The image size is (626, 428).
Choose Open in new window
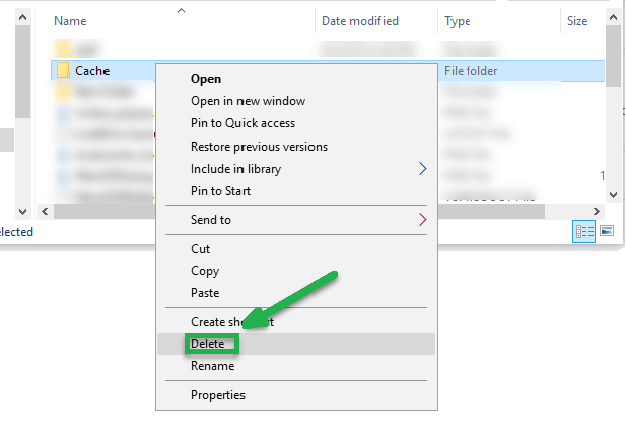[x=248, y=101]
